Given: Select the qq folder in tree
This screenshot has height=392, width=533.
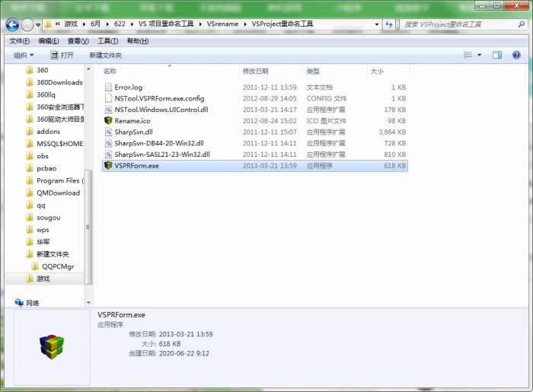Looking at the screenshot, I should pyautogui.click(x=36, y=206).
